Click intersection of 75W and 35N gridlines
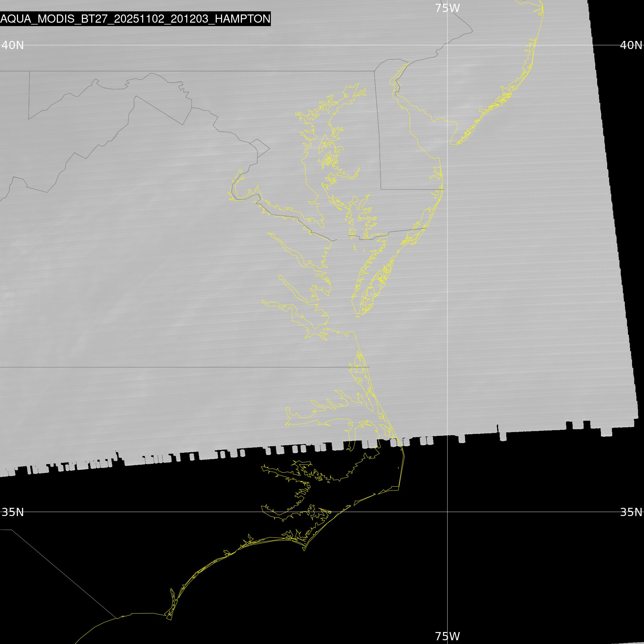The width and height of the screenshot is (644, 644). pyautogui.click(x=447, y=512)
